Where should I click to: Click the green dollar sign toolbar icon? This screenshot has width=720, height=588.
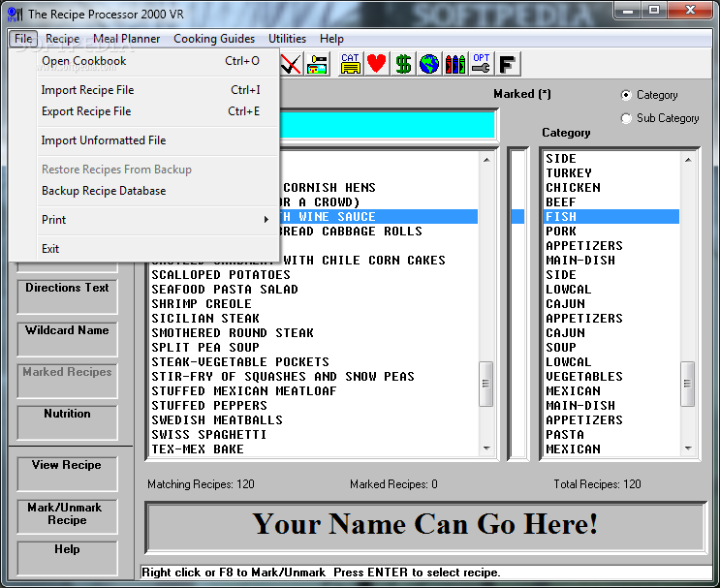(403, 64)
